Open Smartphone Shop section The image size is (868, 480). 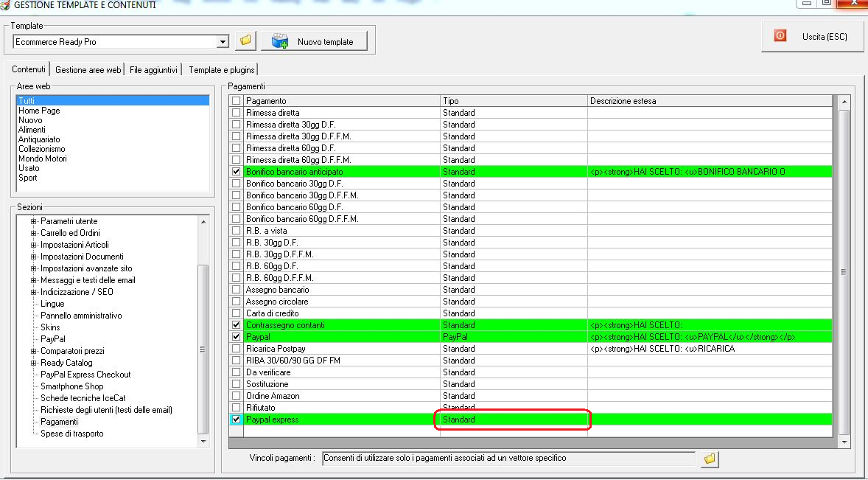pos(71,386)
